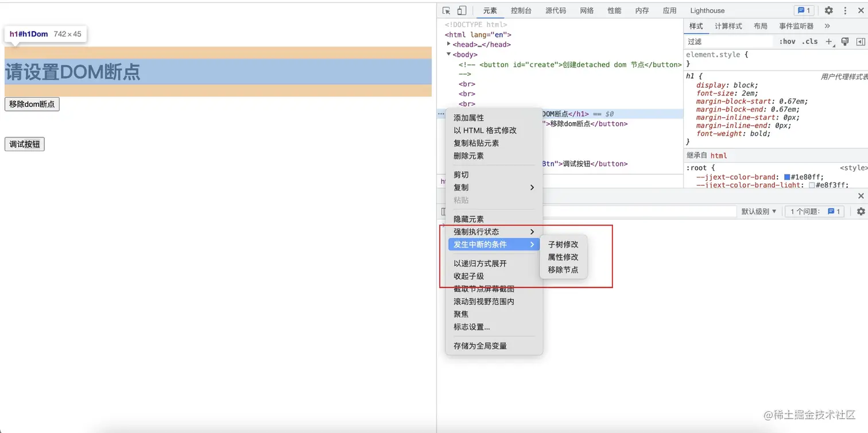Select the 计算样式 tab
The width and height of the screenshot is (868, 433).
728,26
